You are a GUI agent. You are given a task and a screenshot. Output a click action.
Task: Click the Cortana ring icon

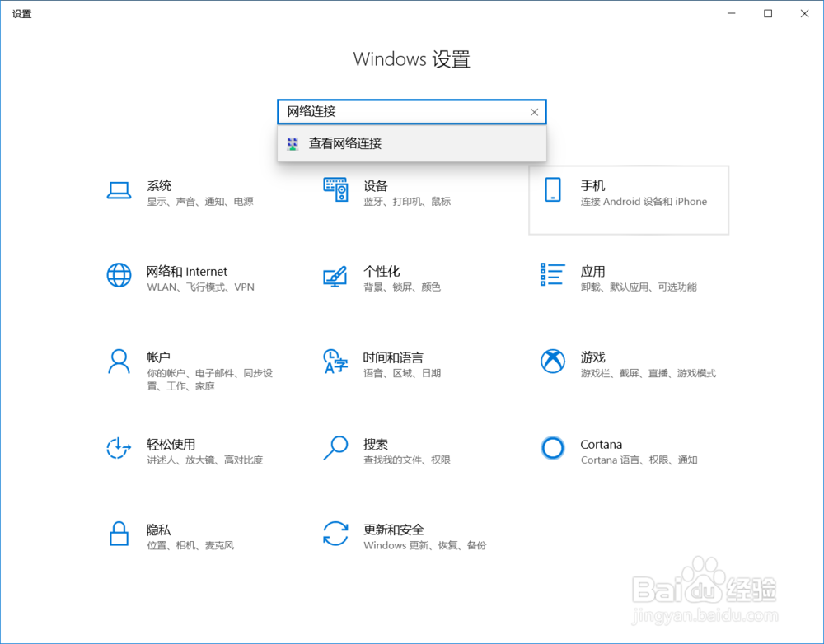click(552, 448)
